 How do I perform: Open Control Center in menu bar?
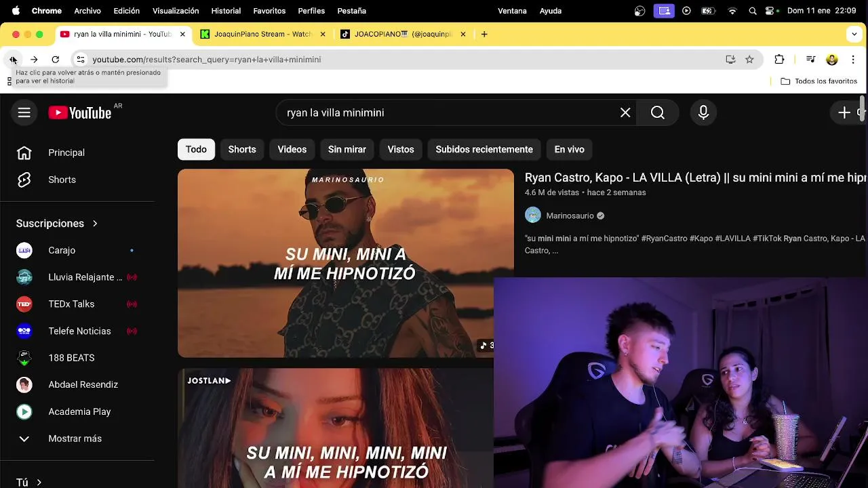(x=770, y=11)
